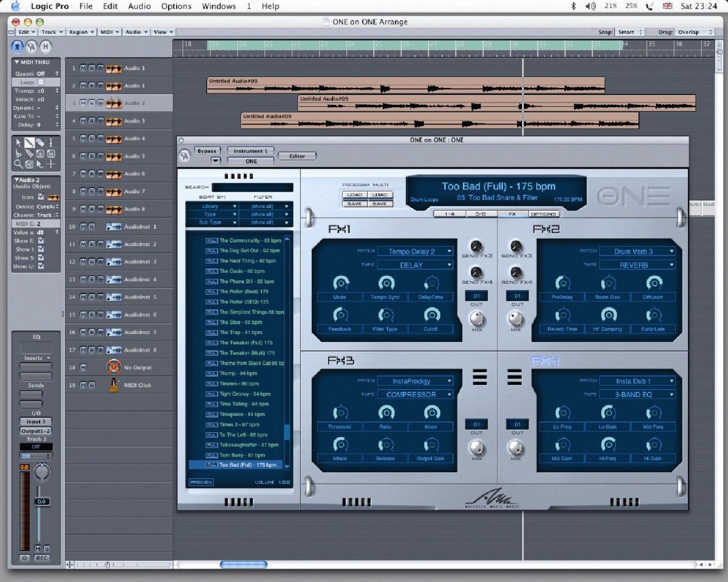Screen dimensions: 728x582
Task: Toggle the Show E: checkbox
Action: click(41, 241)
